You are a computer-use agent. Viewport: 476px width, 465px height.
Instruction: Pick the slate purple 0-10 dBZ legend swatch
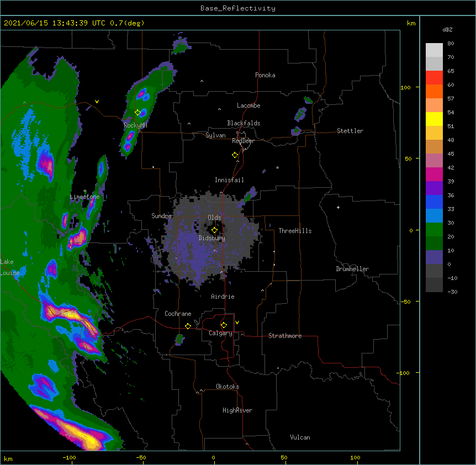(434, 257)
